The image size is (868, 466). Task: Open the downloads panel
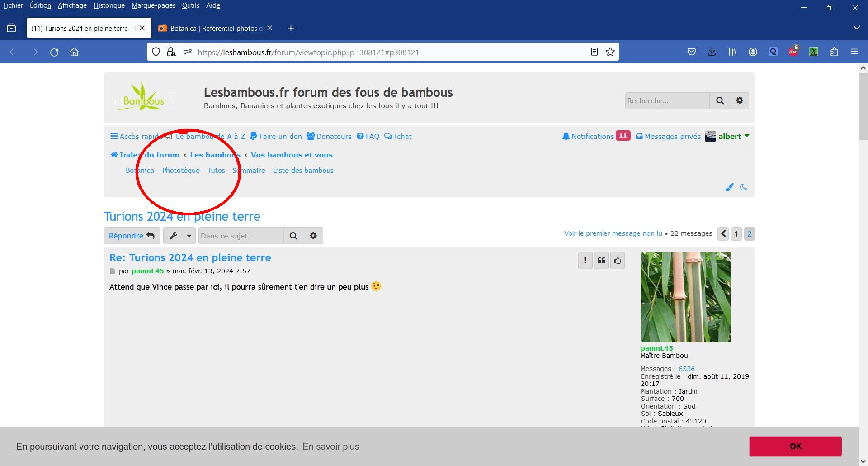click(712, 52)
